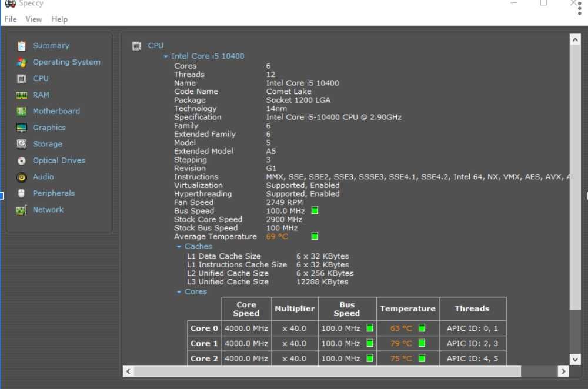The image size is (588, 389).
Task: Click the vertical scrollbar up arrow
Action: coord(575,39)
